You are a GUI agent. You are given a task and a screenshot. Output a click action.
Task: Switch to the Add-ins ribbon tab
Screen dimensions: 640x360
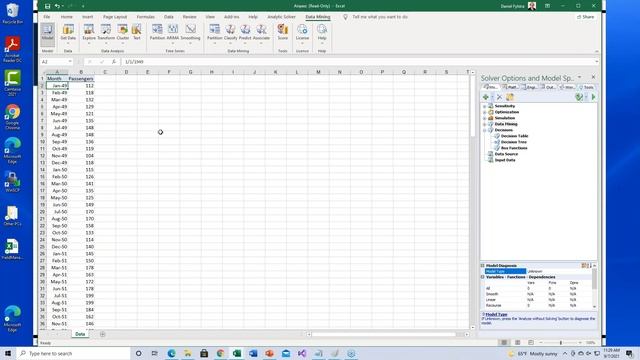click(x=231, y=17)
